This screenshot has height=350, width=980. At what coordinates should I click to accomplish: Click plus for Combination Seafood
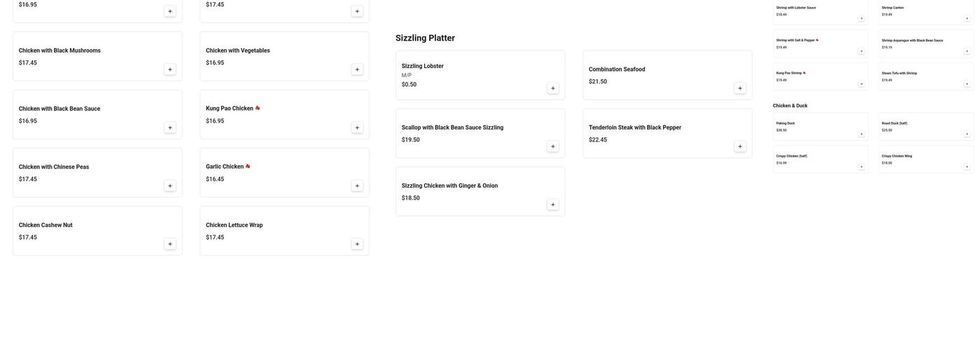(x=740, y=88)
